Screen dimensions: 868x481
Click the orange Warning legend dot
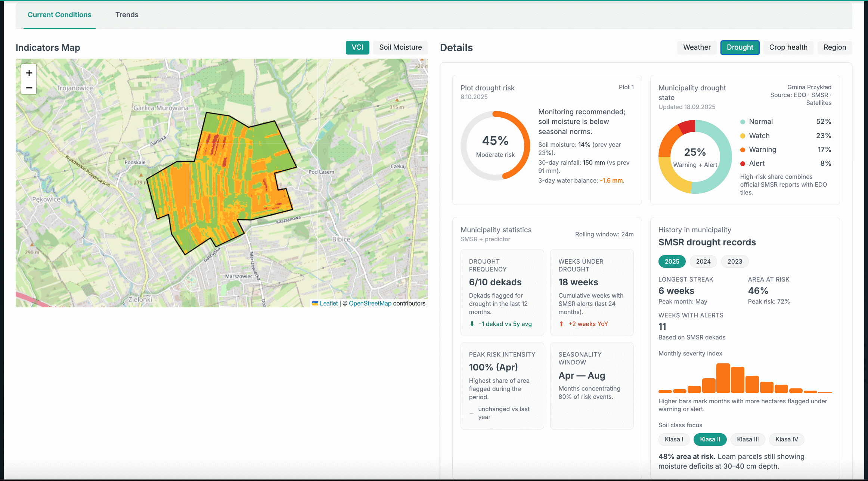[743, 150]
